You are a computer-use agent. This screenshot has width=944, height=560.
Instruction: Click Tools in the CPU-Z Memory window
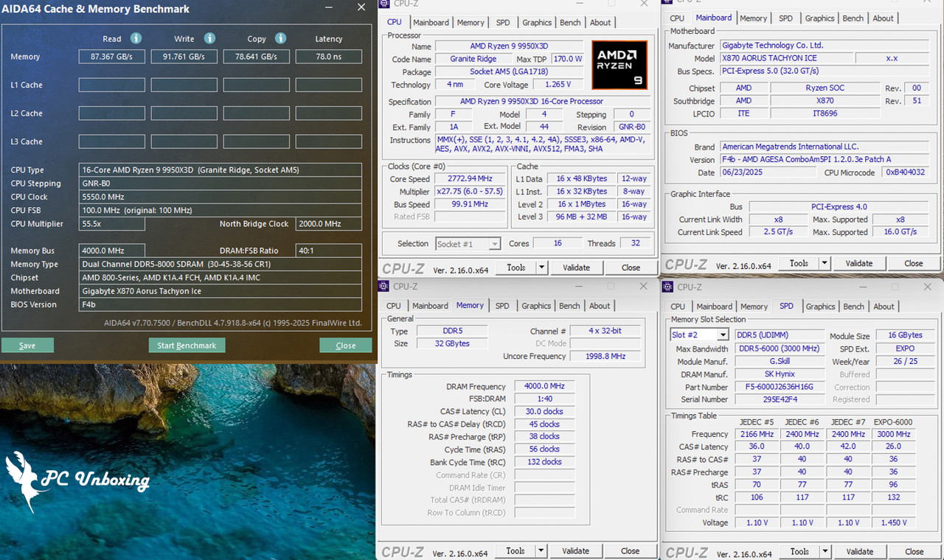tap(515, 550)
